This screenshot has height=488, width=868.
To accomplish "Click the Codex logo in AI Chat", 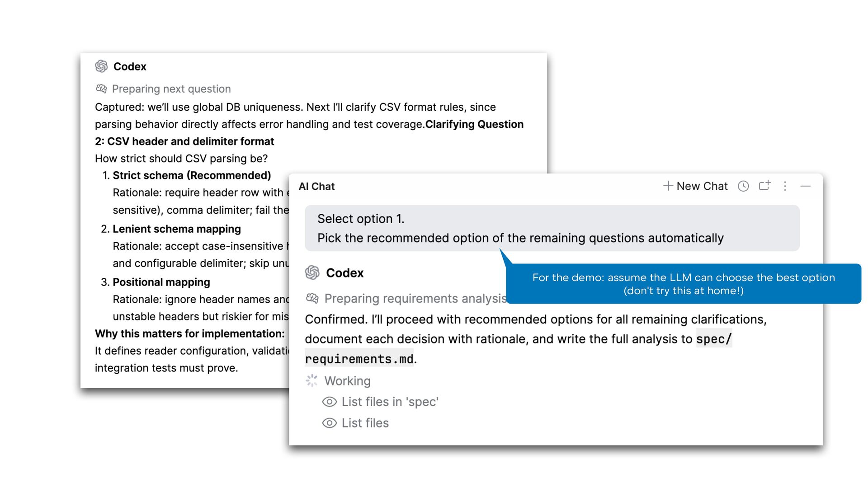I will 312,272.
